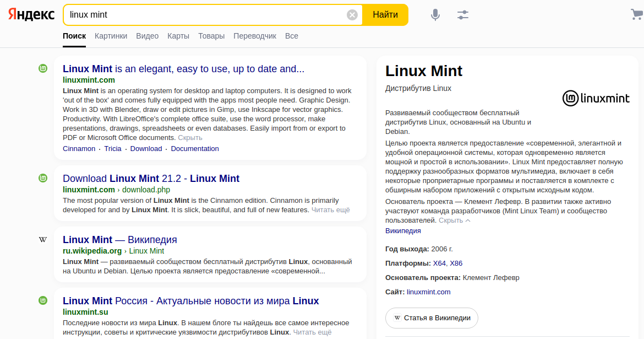
Task: Open the Переводчик tab
Action: pyautogui.click(x=255, y=36)
